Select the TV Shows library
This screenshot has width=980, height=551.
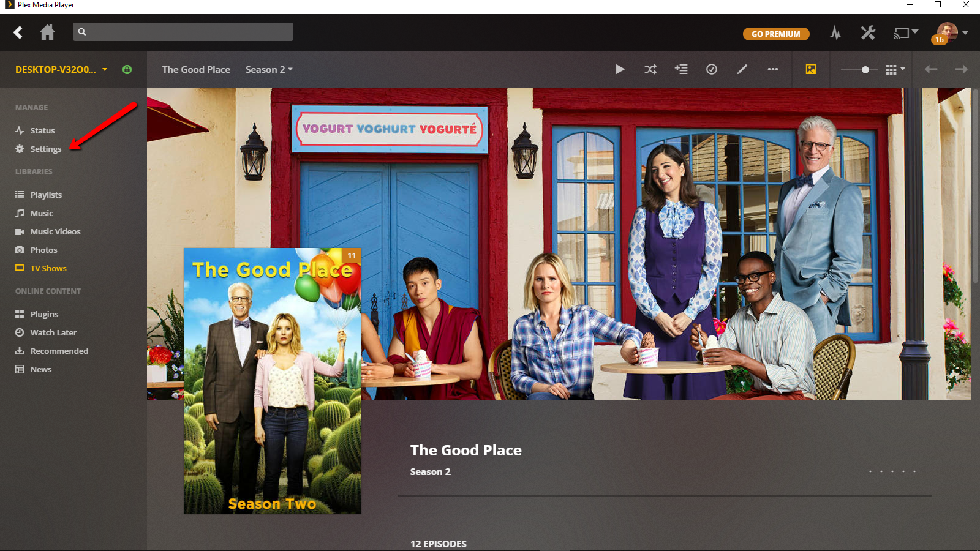click(x=48, y=268)
